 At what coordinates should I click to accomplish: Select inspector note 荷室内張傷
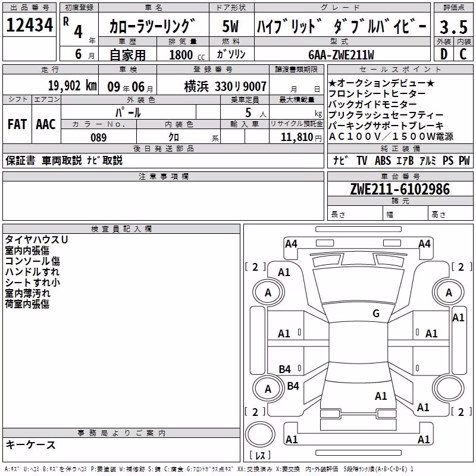point(27,304)
